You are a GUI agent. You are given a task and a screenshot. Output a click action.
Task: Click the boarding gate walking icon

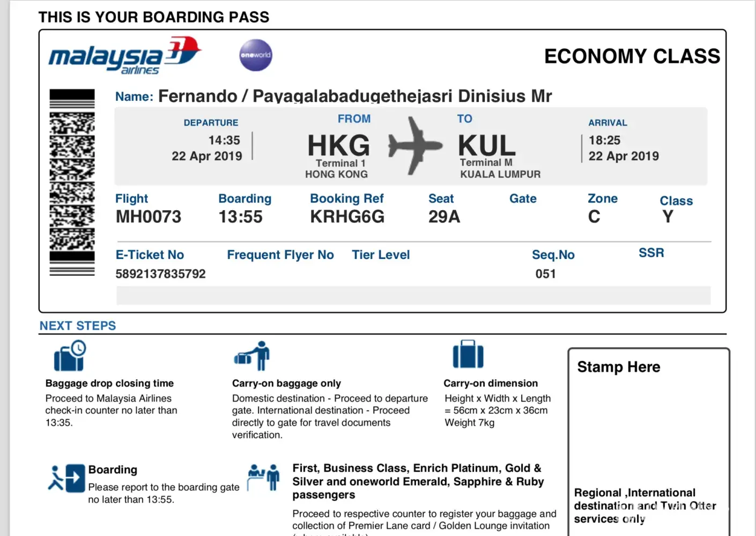[66, 478]
